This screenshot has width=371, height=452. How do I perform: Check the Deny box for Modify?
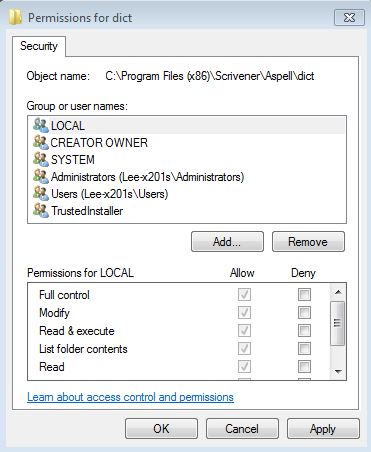pyautogui.click(x=304, y=312)
